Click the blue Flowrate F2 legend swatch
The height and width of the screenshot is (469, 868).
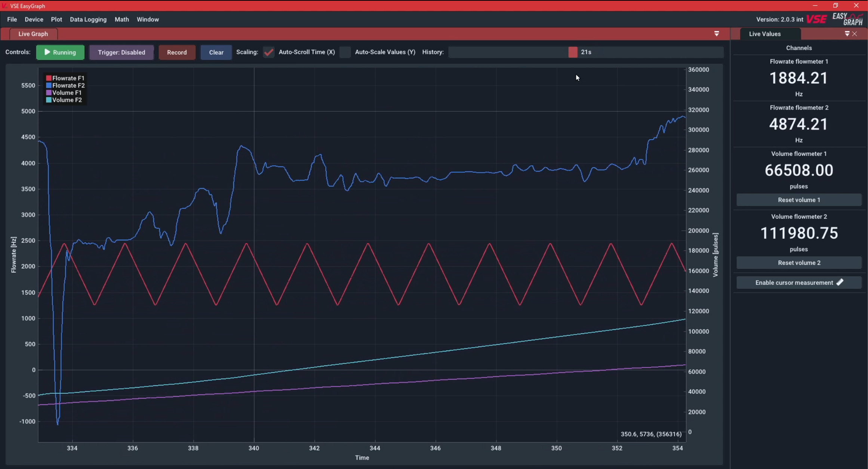point(49,85)
